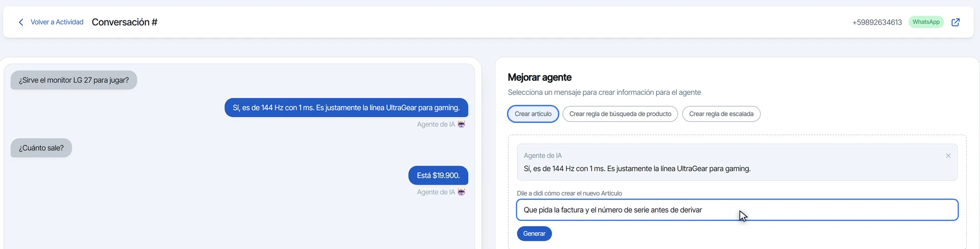Viewport: 980px width, 249px height.
Task: Click the WhatsApp channel badge
Action: [926, 22]
